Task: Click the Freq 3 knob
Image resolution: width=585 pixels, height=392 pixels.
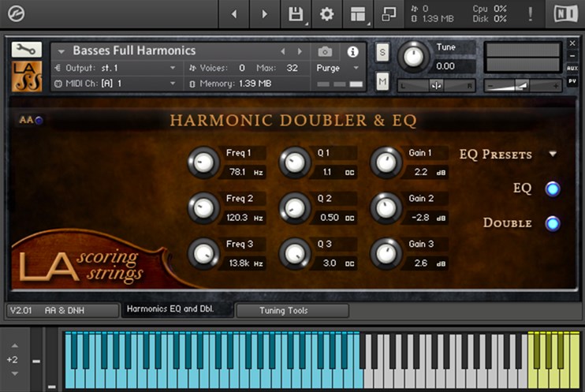Action: 203,254
